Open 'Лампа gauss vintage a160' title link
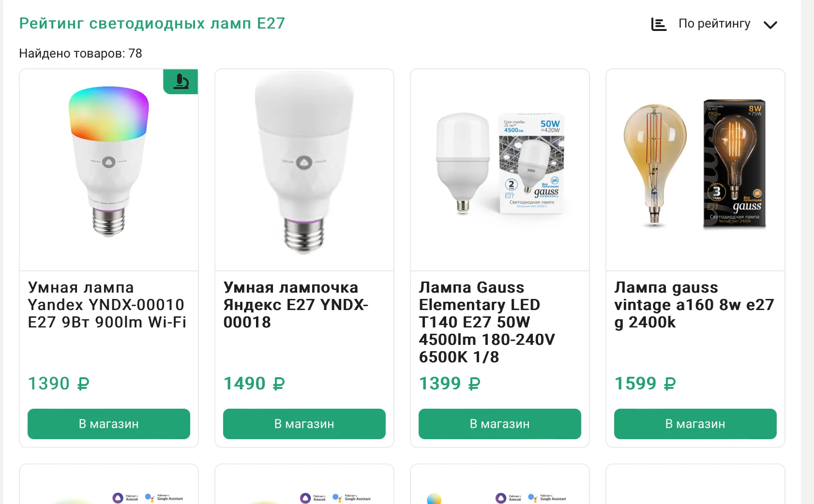The image size is (814, 504). click(x=694, y=305)
